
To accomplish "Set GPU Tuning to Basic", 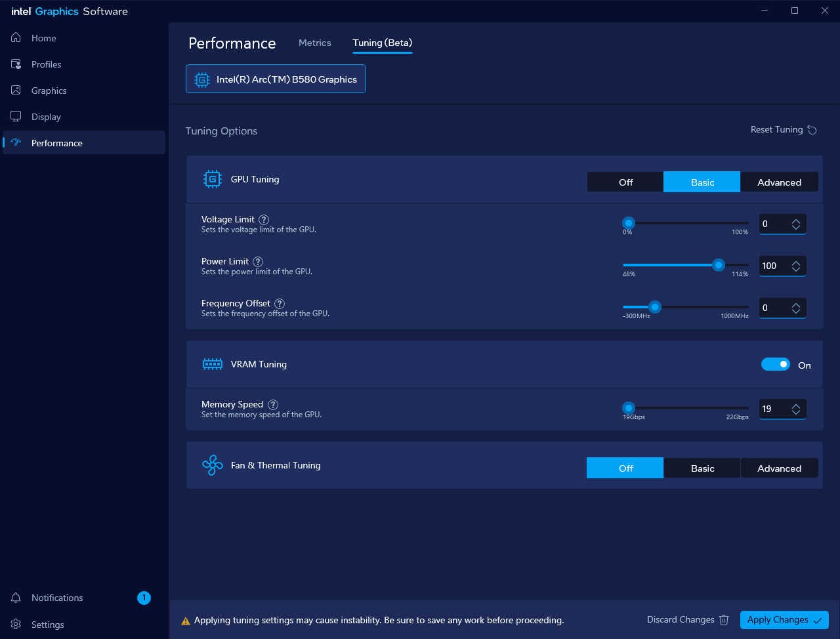I will [x=702, y=182].
